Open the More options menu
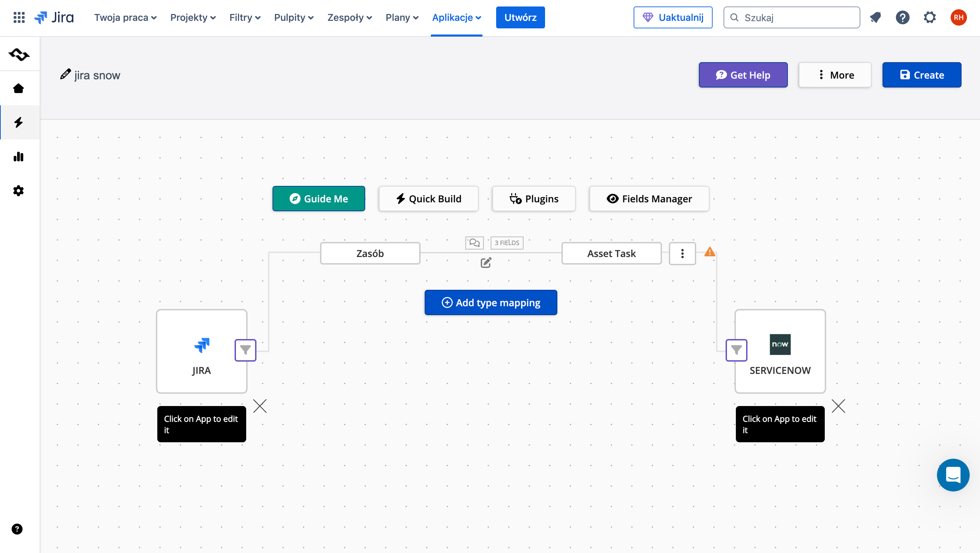Image resolution: width=980 pixels, height=553 pixels. point(835,75)
